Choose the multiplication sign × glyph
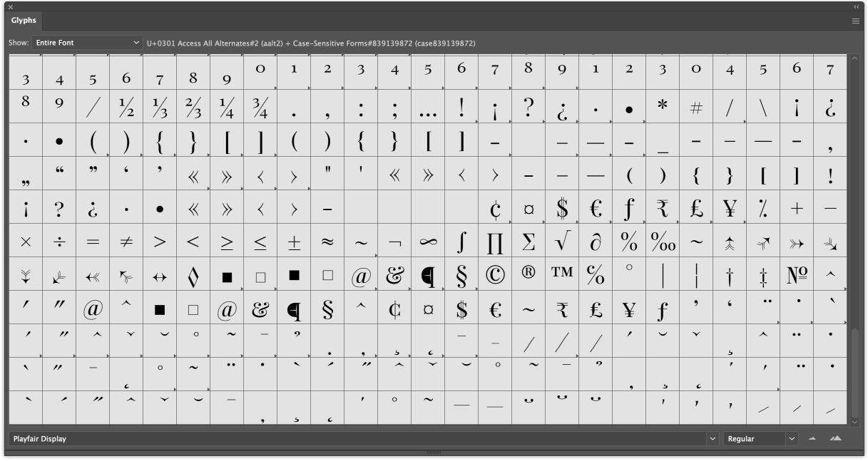Image resolution: width=868 pixels, height=461 pixels. tap(26, 241)
